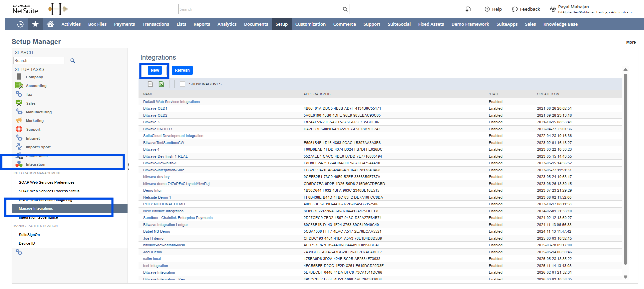Select Device ID under Manage Authentication
644x289 pixels.
pos(27,243)
